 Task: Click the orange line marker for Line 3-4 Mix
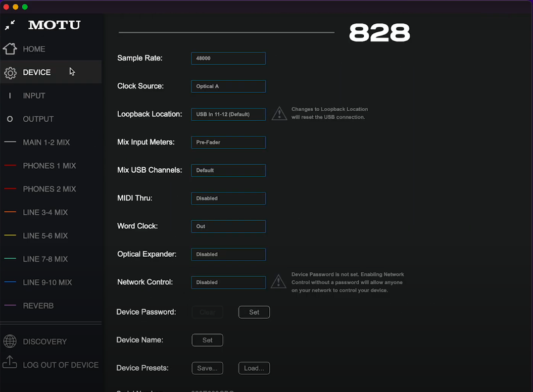pos(10,212)
